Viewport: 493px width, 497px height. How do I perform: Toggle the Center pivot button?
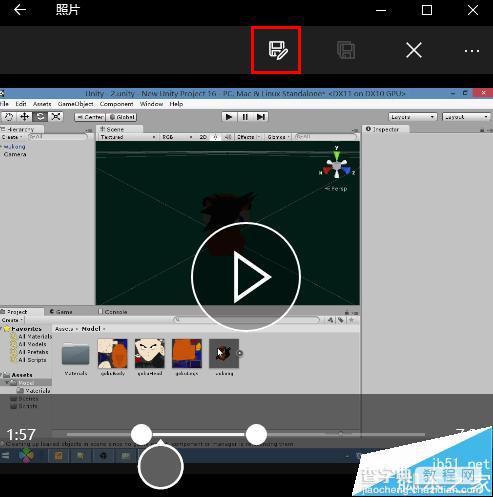tap(90, 117)
